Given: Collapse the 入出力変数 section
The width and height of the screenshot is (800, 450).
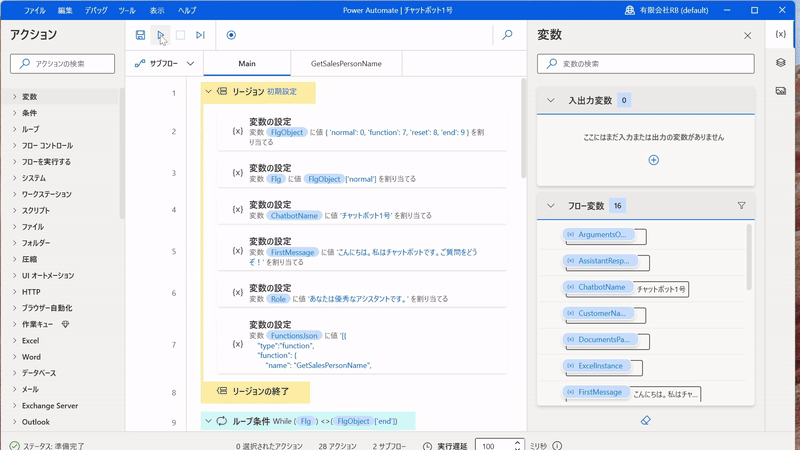Looking at the screenshot, I should tap(550, 100).
